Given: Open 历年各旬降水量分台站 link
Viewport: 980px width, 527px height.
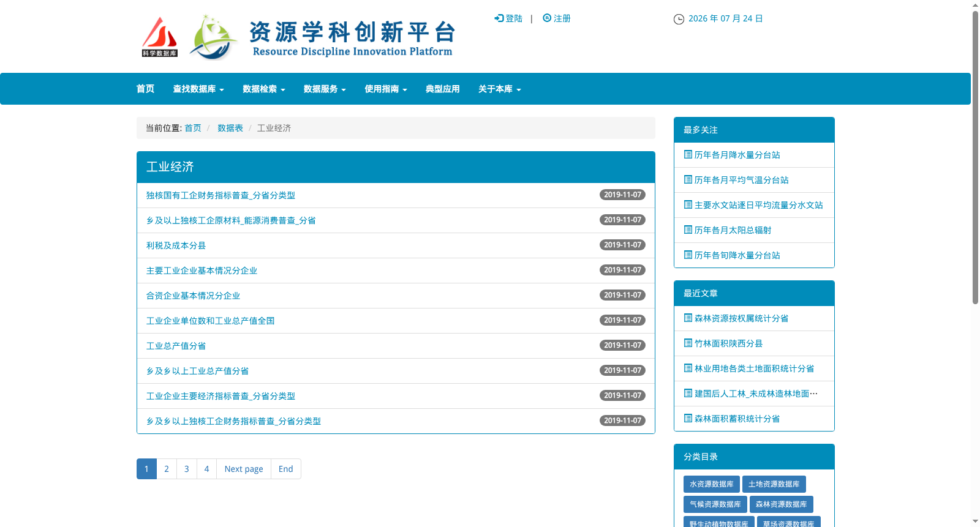Looking at the screenshot, I should point(737,255).
